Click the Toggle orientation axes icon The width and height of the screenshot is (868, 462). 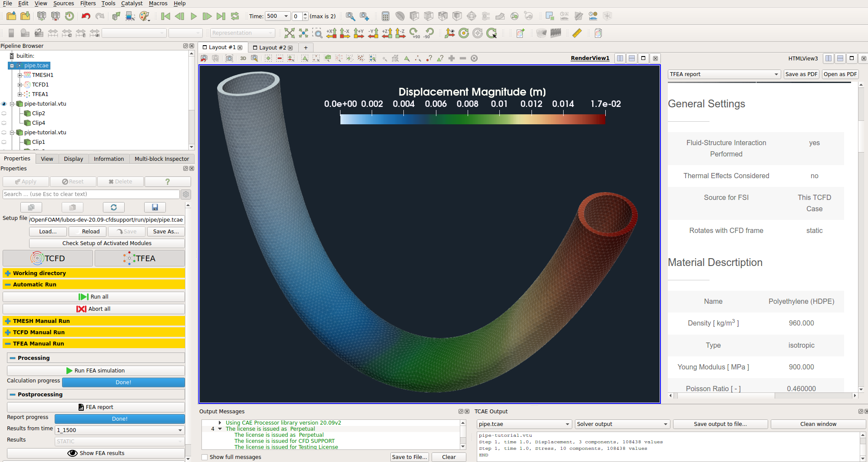tap(450, 33)
